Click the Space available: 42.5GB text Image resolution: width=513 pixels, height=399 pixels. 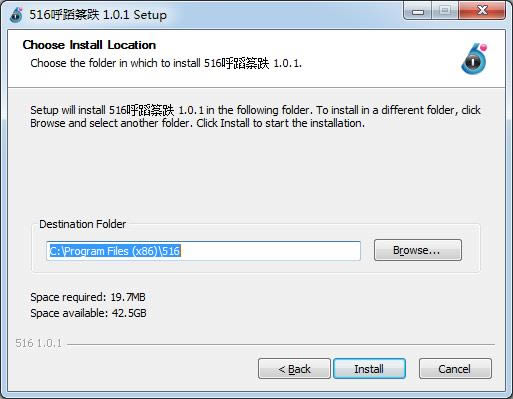tap(88, 313)
